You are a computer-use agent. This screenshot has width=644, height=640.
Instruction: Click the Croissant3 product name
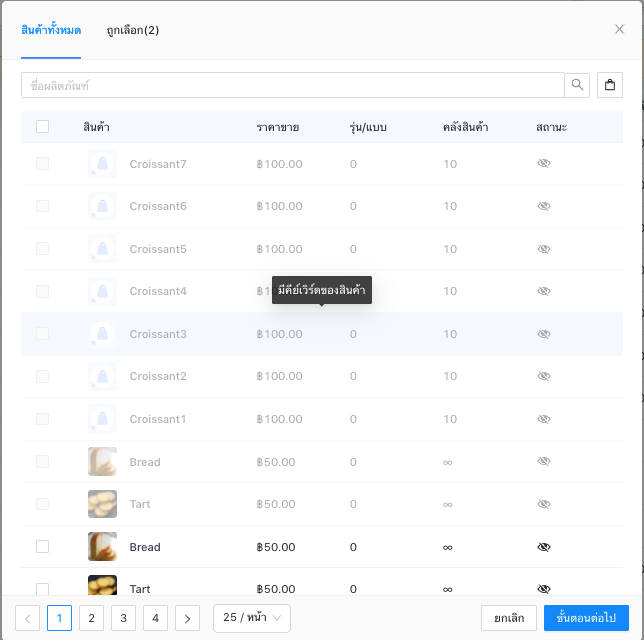click(x=158, y=334)
